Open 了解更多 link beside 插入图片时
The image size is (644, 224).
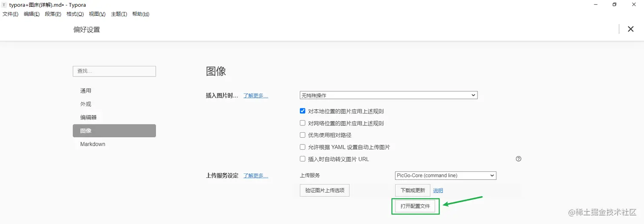tap(256, 96)
